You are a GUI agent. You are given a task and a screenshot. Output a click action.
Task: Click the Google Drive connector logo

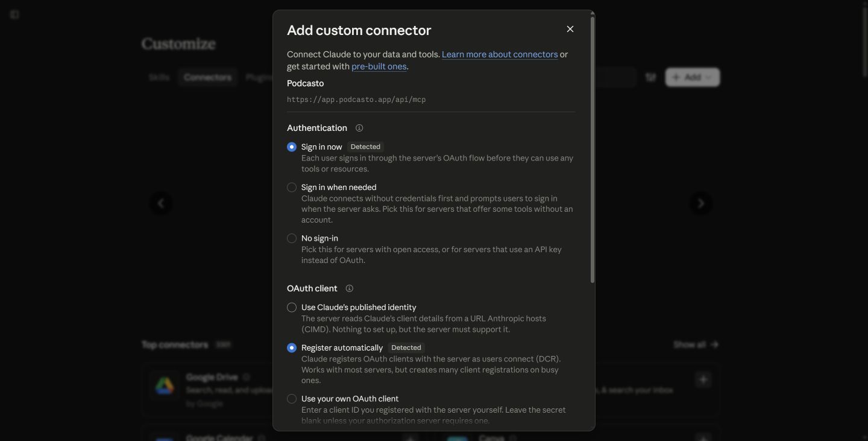(x=165, y=385)
